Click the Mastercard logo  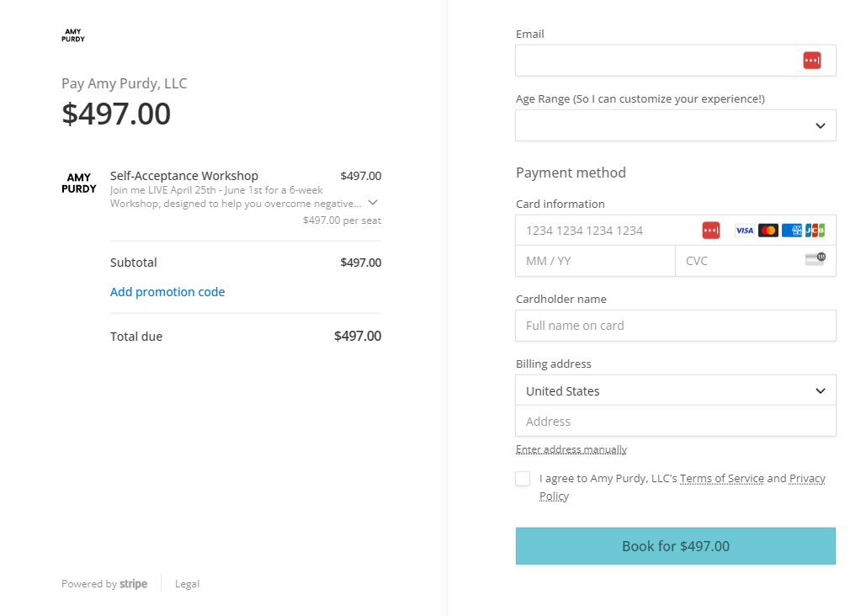pyautogui.click(x=768, y=231)
